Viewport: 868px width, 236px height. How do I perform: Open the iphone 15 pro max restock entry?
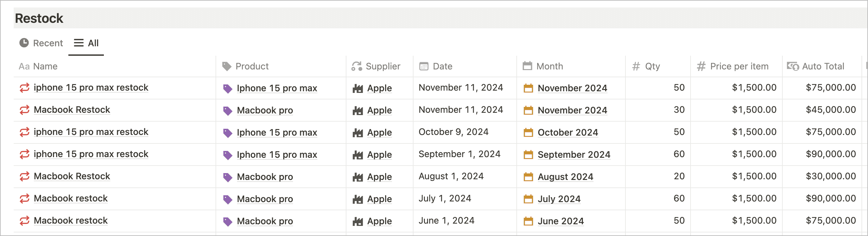[x=91, y=87]
